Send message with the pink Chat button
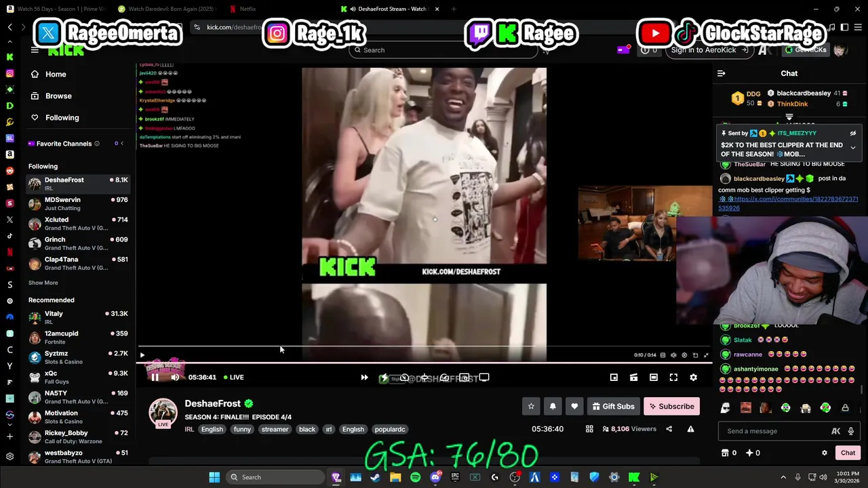This screenshot has height=488, width=868. [x=848, y=453]
